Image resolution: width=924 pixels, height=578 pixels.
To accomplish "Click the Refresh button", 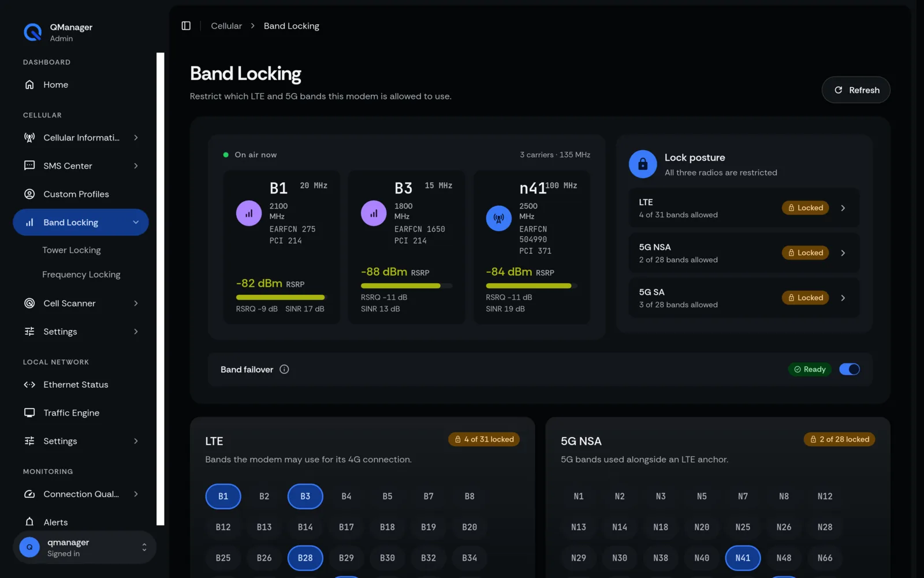I will tap(856, 90).
